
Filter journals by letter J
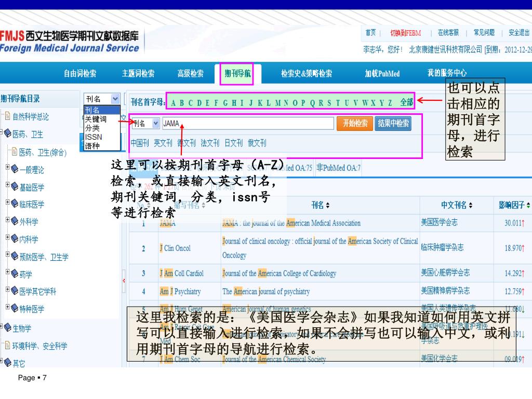click(x=251, y=103)
